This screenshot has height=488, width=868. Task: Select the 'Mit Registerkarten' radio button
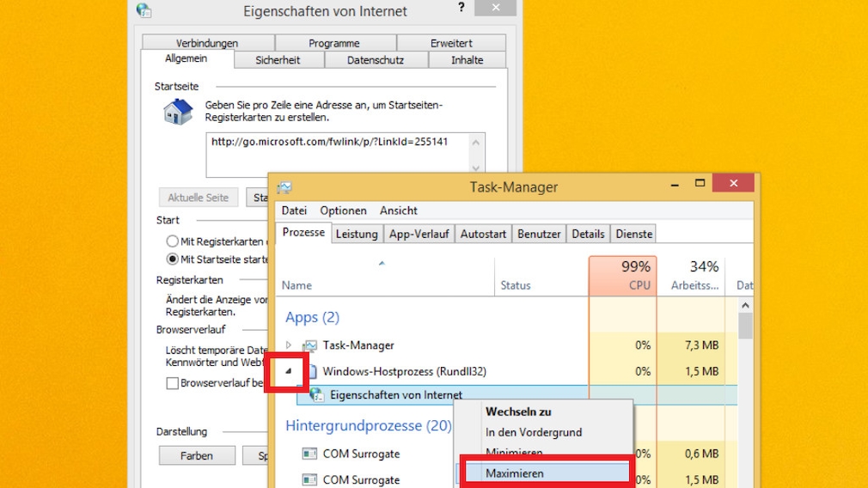coord(172,241)
